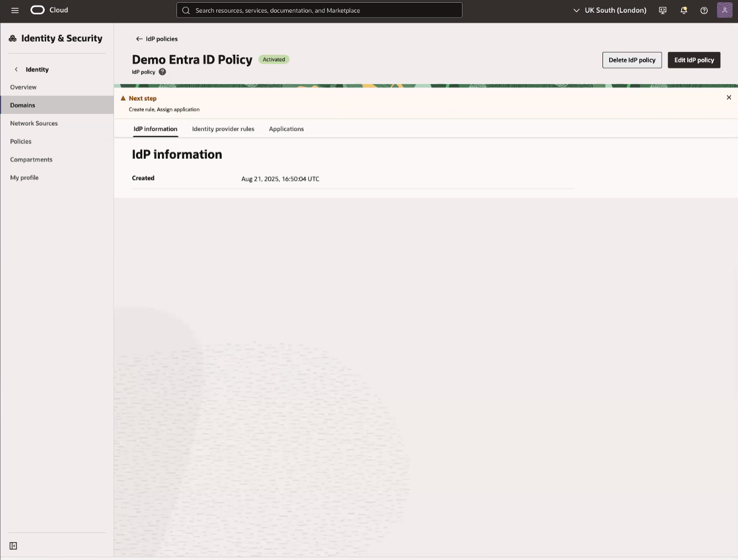Open the hamburger navigation menu
738x560 pixels.
(x=15, y=11)
